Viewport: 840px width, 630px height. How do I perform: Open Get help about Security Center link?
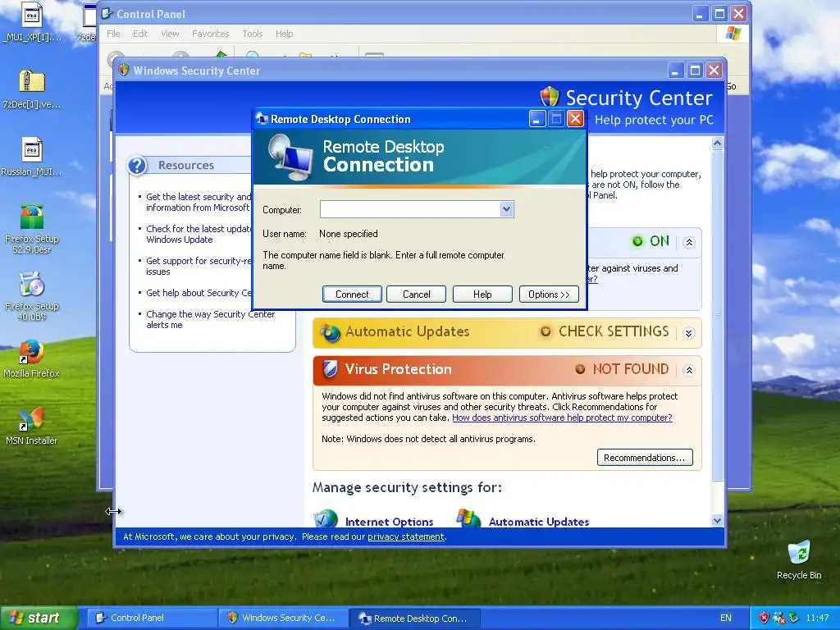coord(199,293)
